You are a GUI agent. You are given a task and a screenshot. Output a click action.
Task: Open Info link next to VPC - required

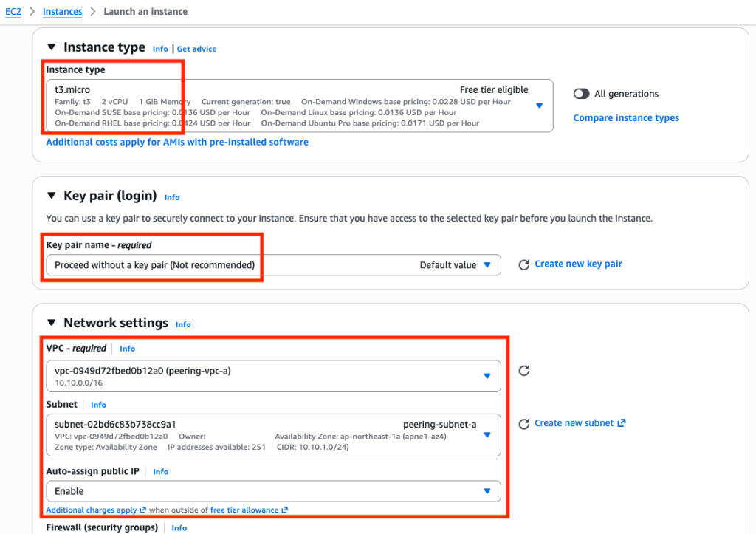(127, 349)
